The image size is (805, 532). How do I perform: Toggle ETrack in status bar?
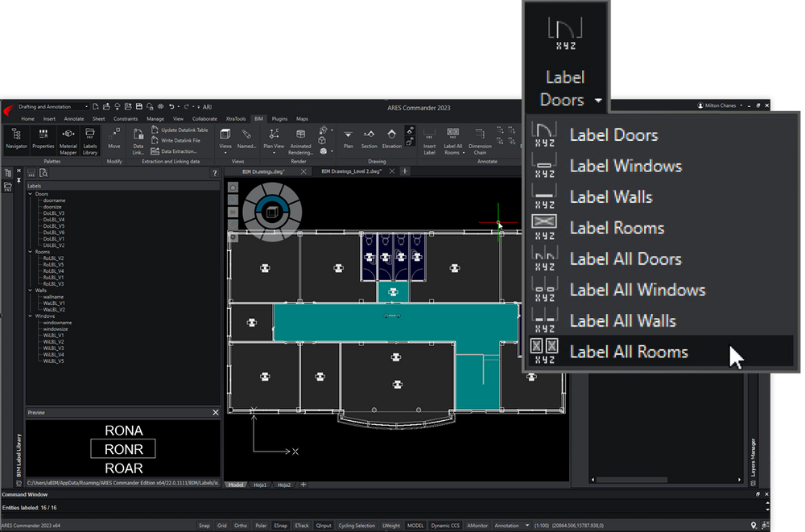point(302,526)
